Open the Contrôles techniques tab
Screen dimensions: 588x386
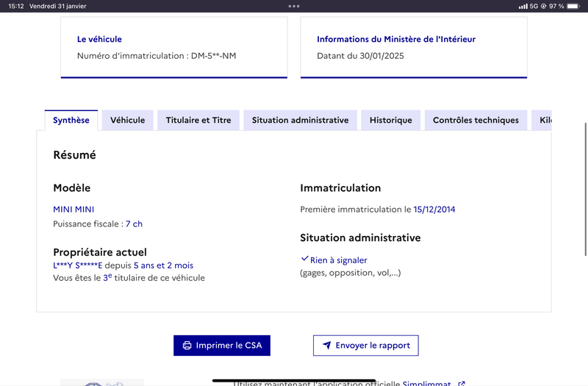(476, 120)
